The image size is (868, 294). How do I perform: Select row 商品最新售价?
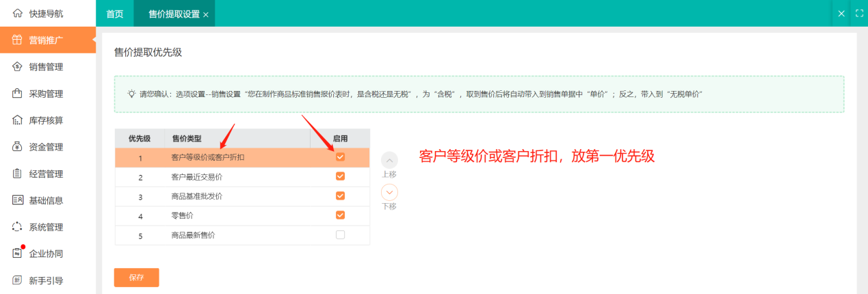(242, 235)
